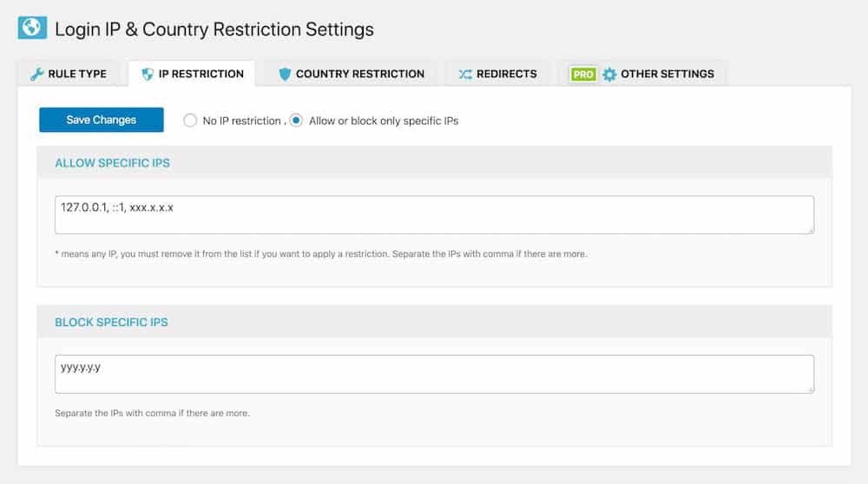Image resolution: width=868 pixels, height=484 pixels.
Task: Switch to the COUNTRY RESTRICTION tab
Action: (351, 74)
